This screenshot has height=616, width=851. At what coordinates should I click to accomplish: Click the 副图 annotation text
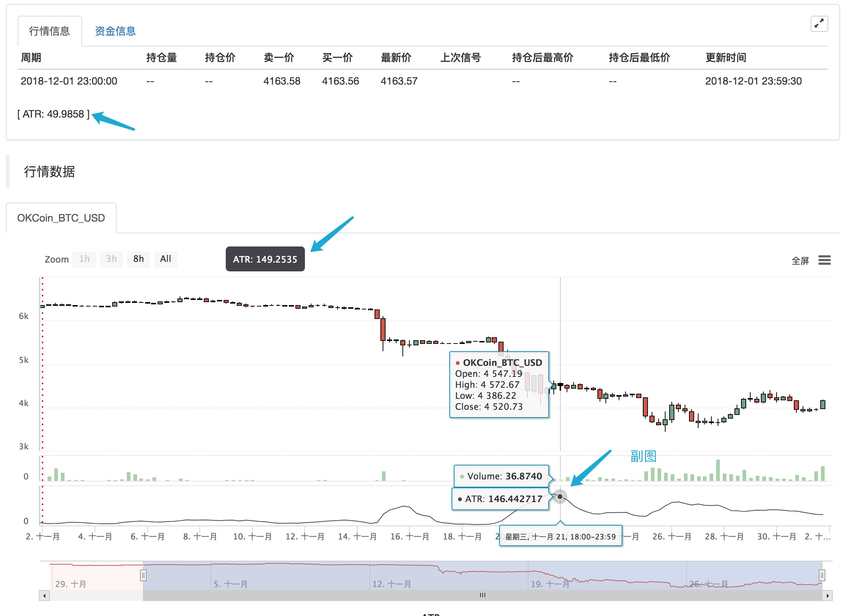pyautogui.click(x=643, y=456)
